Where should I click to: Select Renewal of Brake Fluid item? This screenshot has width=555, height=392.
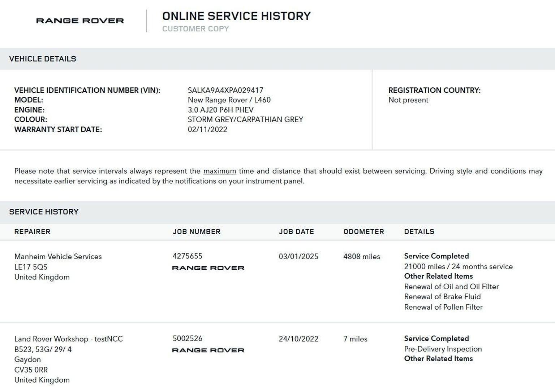pyautogui.click(x=442, y=297)
